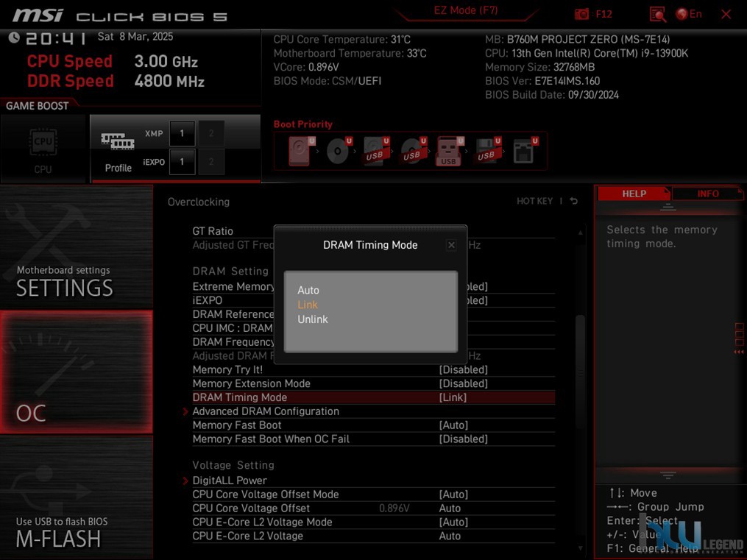This screenshot has width=747, height=560.
Task: Open the OC overclocking section
Action: (77, 372)
